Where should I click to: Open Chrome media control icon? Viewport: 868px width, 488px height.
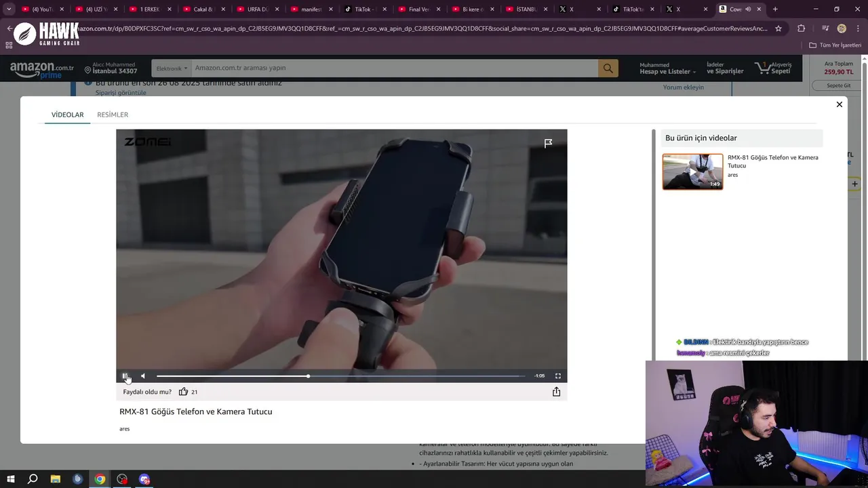825,28
